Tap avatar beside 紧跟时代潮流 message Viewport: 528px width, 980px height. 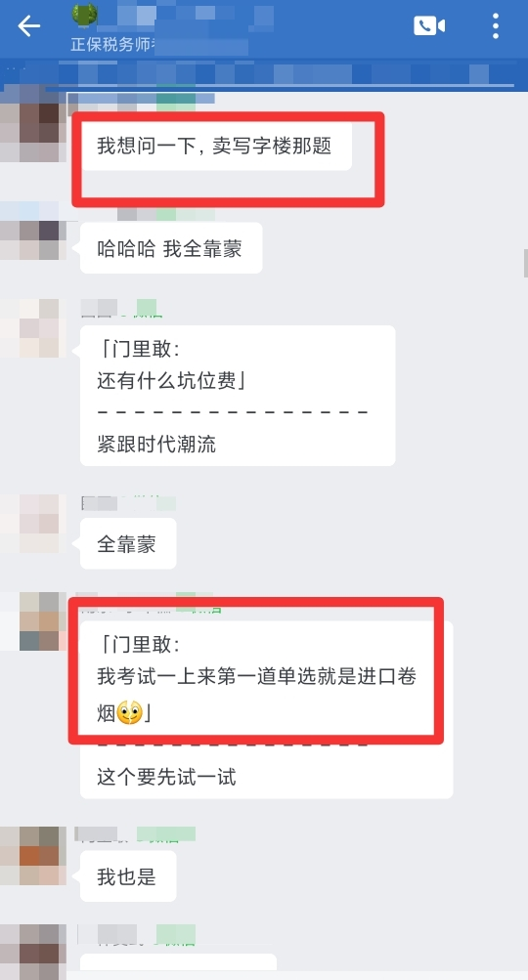(33, 328)
